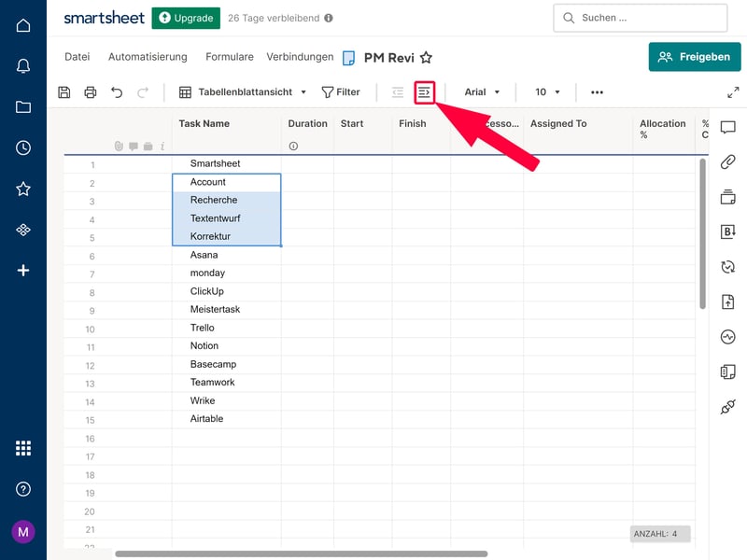Click the outdent icon in toolbar
The height and width of the screenshot is (560, 747).
click(398, 92)
